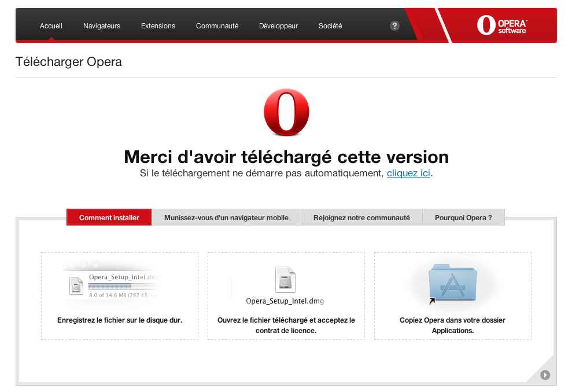Select the Développeur menu item

278,26
